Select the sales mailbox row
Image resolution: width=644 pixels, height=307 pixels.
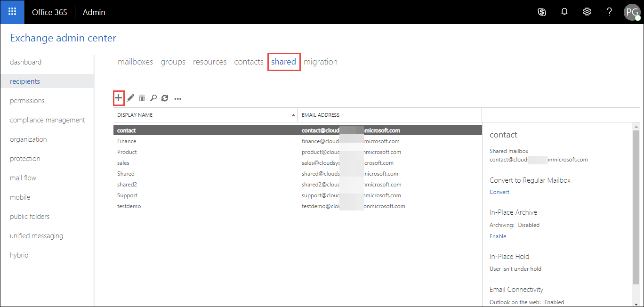298,163
